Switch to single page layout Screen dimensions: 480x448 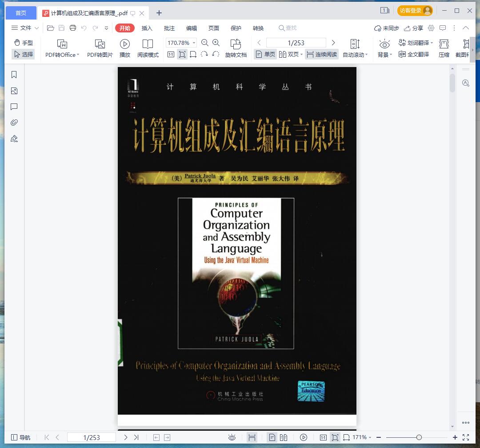[265, 55]
